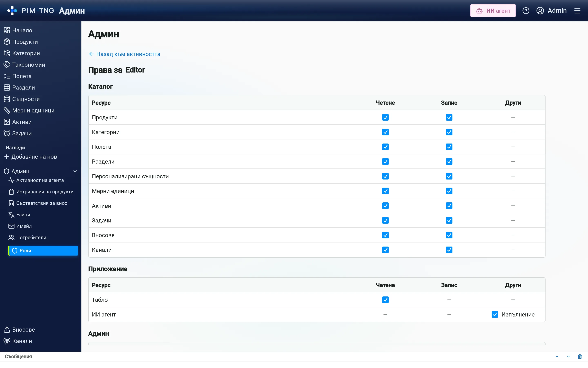The image size is (588, 368).
Task: Click the Езици translate icon
Action: pos(11,215)
